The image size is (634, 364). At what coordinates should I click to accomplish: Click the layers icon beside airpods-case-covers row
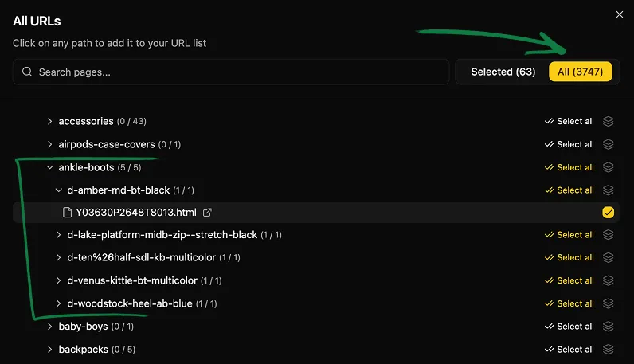[x=609, y=145]
